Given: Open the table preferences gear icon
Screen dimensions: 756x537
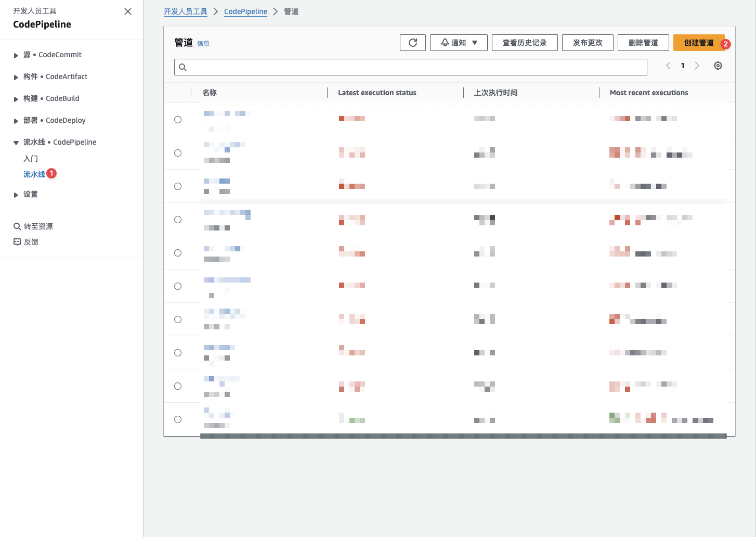Looking at the screenshot, I should [x=718, y=66].
